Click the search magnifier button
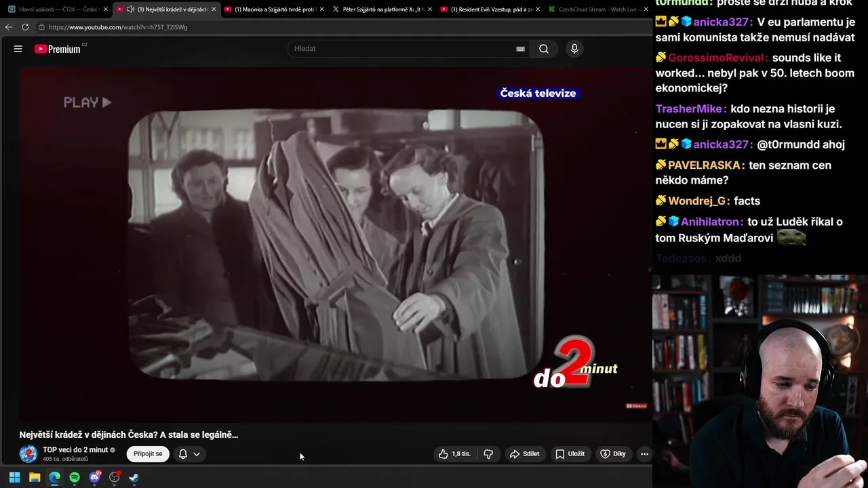 click(544, 49)
